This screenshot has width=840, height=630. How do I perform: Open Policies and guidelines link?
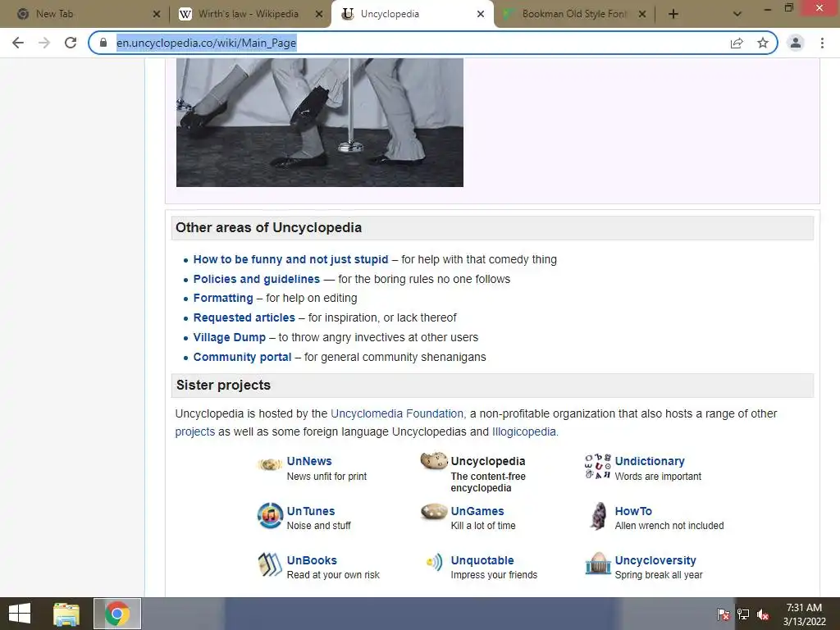coord(256,279)
